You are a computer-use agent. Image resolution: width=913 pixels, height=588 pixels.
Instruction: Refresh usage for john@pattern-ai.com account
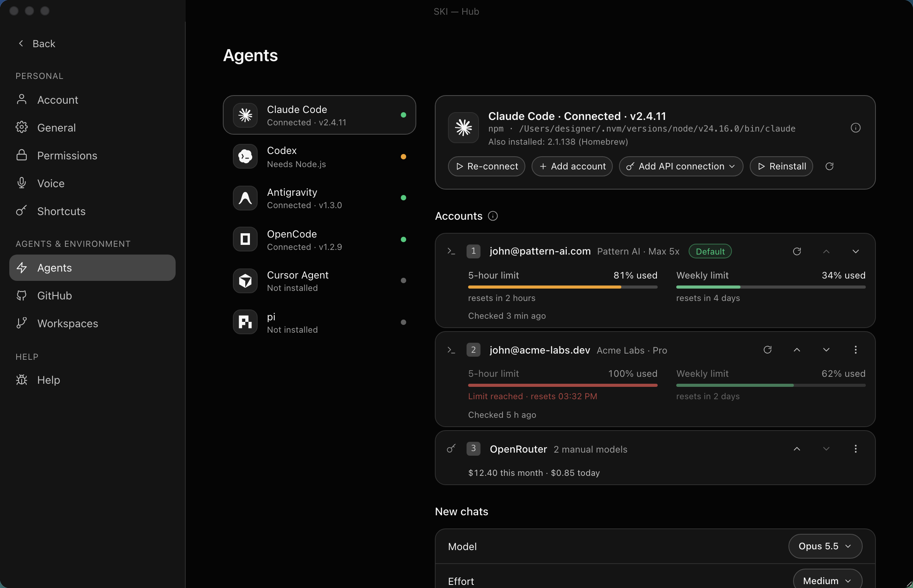797,251
